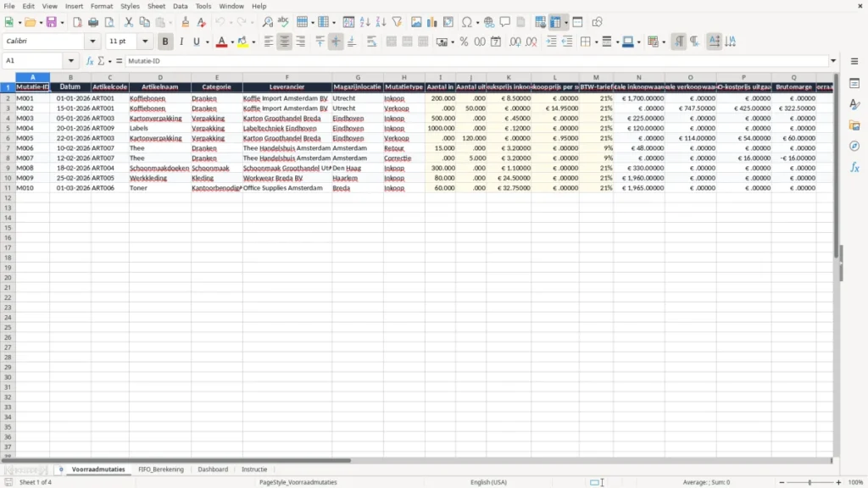Apply yellow background highlight color
Viewport: 868px width, 488px height.
tap(242, 42)
